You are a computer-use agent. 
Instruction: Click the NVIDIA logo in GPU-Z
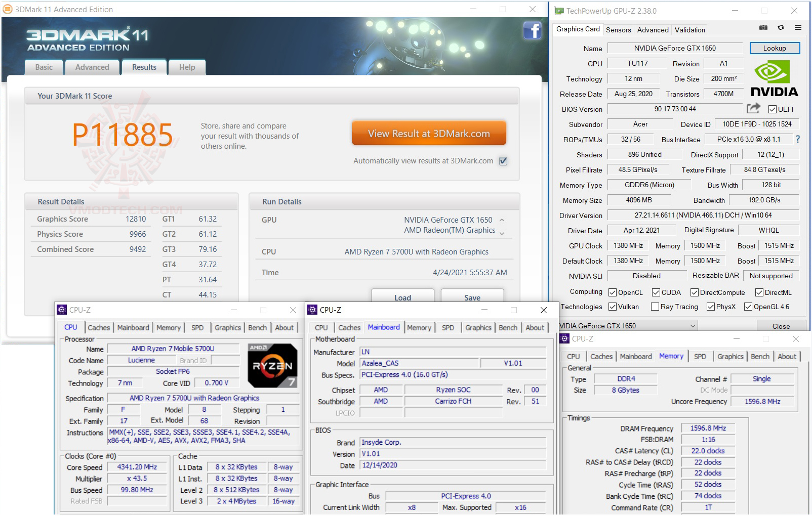coord(774,78)
